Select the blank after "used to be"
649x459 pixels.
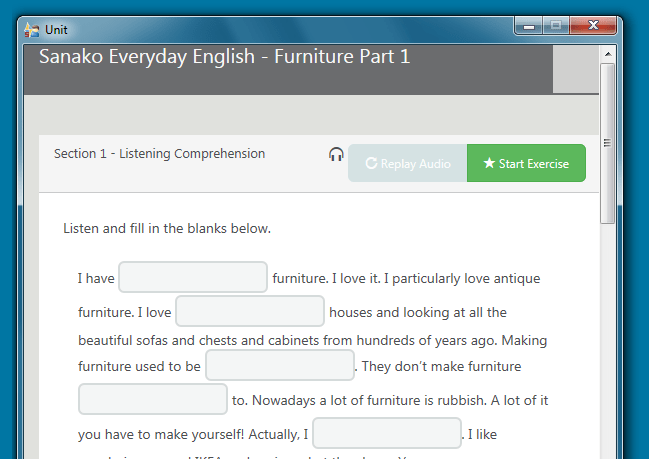[x=280, y=365]
